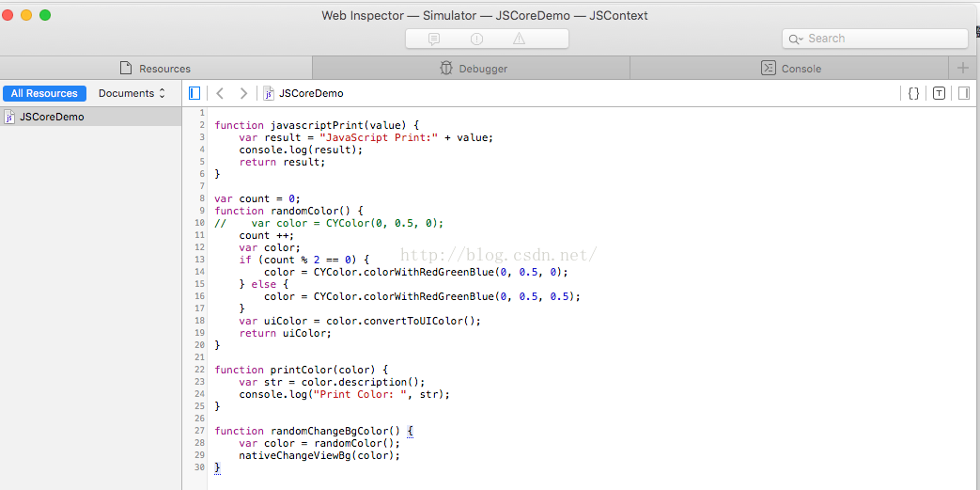This screenshot has width=980, height=490.
Task: Click 'count ++;' statement
Action: pyautogui.click(x=267, y=235)
